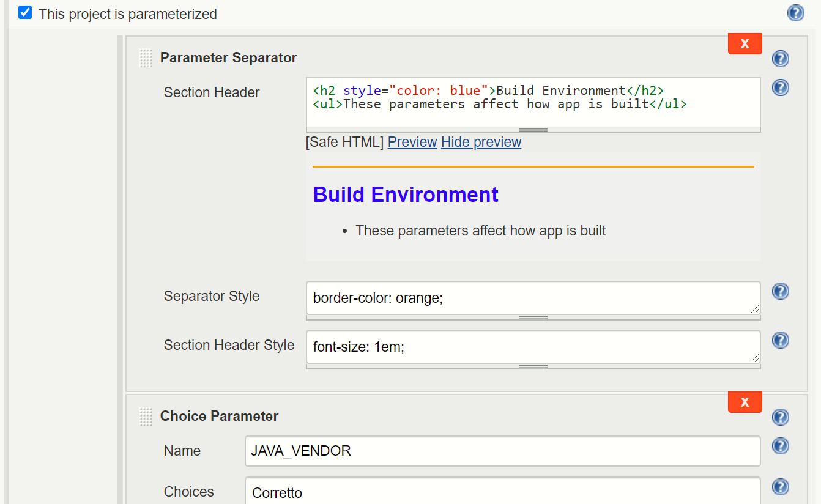Screen dimensions: 821x504
Task: Click the resize bar below Section Header textarea
Action: click(x=533, y=130)
